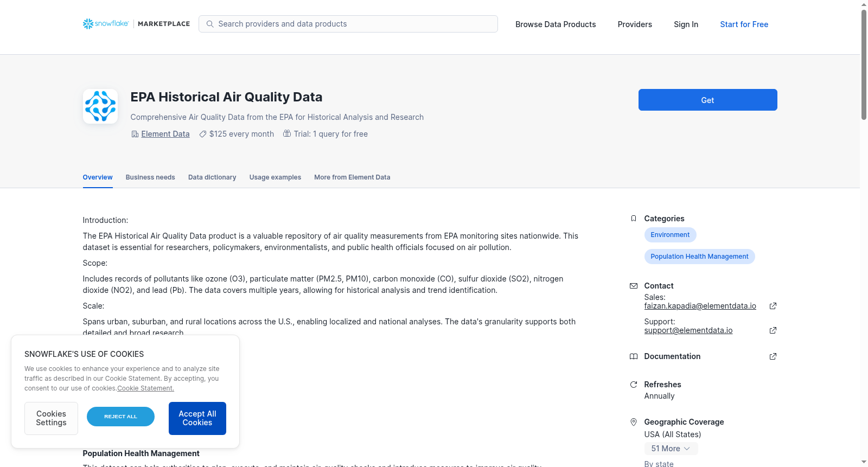The width and height of the screenshot is (868, 467).
Task: Open external link icon for sales email
Action: point(773,306)
